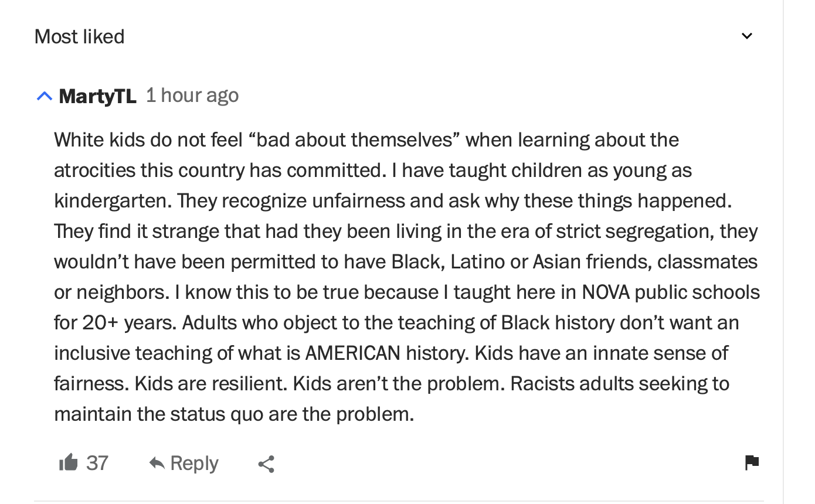Image resolution: width=815 pixels, height=504 pixels.
Task: Click the word AMERICAN in the comment
Action: click(353, 353)
